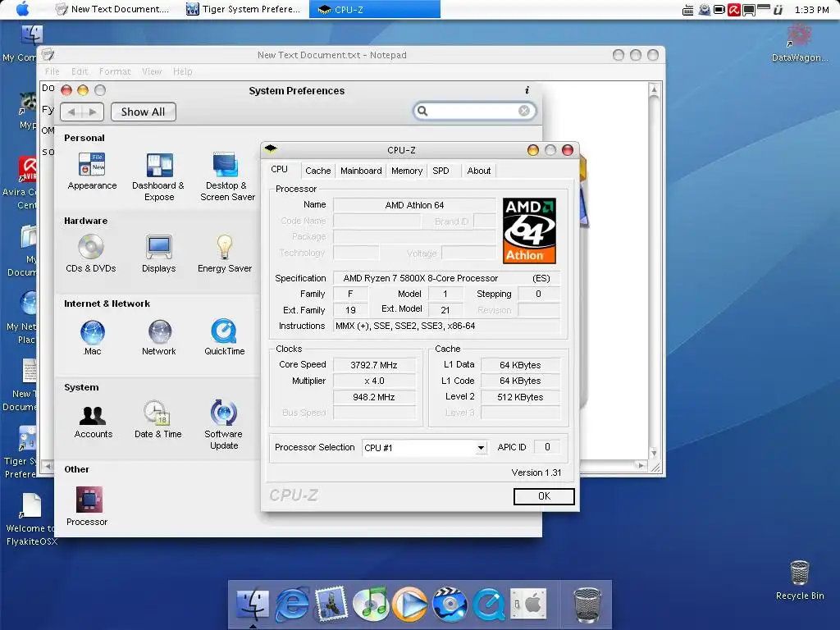This screenshot has width=840, height=630.
Task: Switch to the Mainboard tab in CPU-Z
Action: [361, 171]
